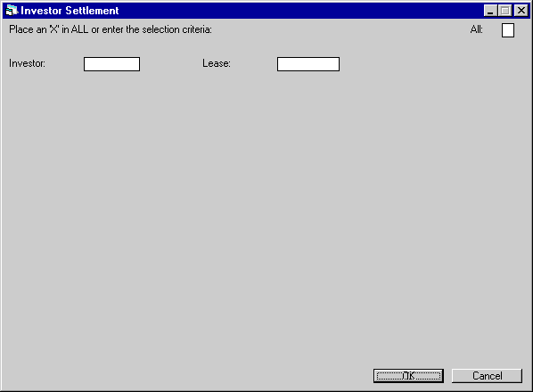
Task: Click the selection criteria instruction text
Action: tap(111, 29)
